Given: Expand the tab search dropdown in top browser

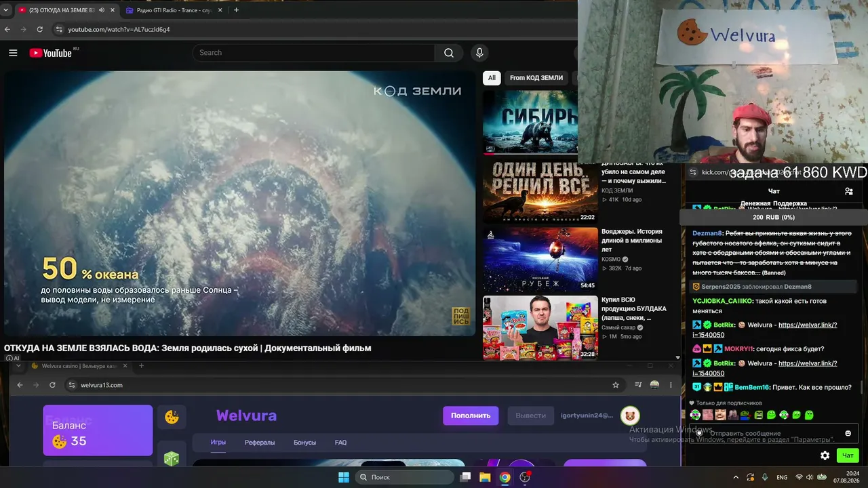Looking at the screenshot, I should pyautogui.click(x=6, y=10).
